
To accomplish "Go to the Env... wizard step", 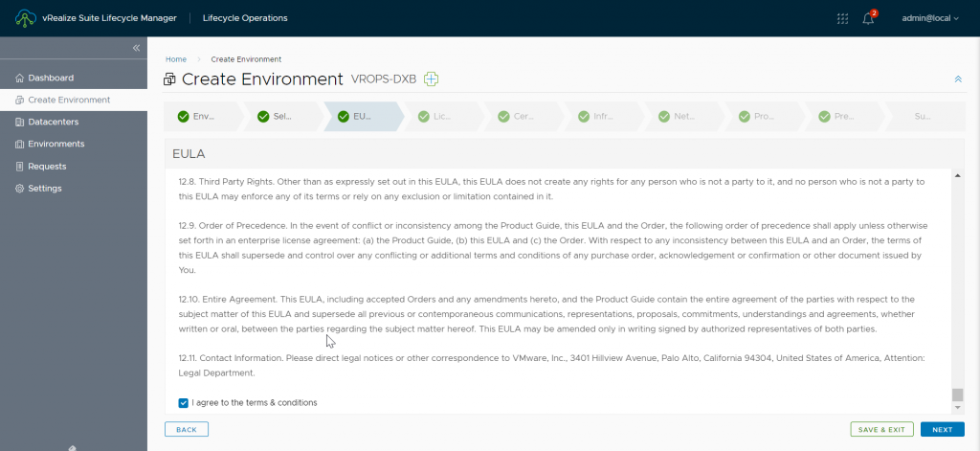I will pyautogui.click(x=203, y=117).
